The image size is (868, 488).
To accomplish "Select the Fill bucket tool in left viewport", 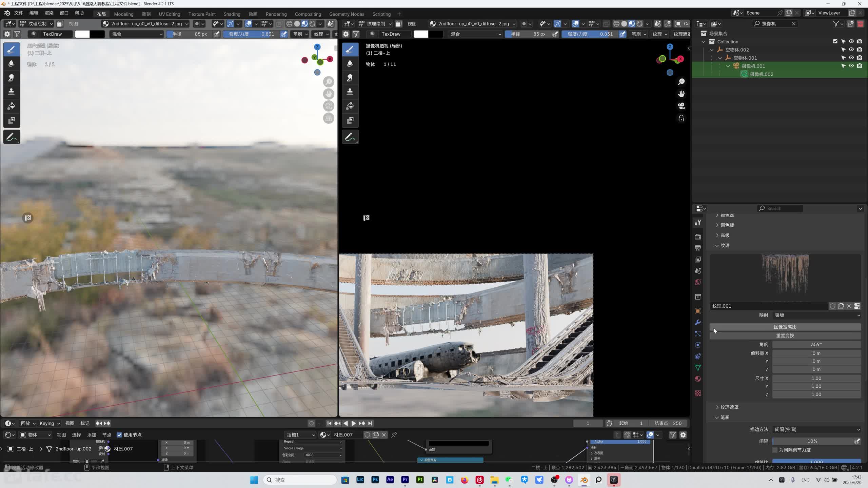I will pos(12,106).
